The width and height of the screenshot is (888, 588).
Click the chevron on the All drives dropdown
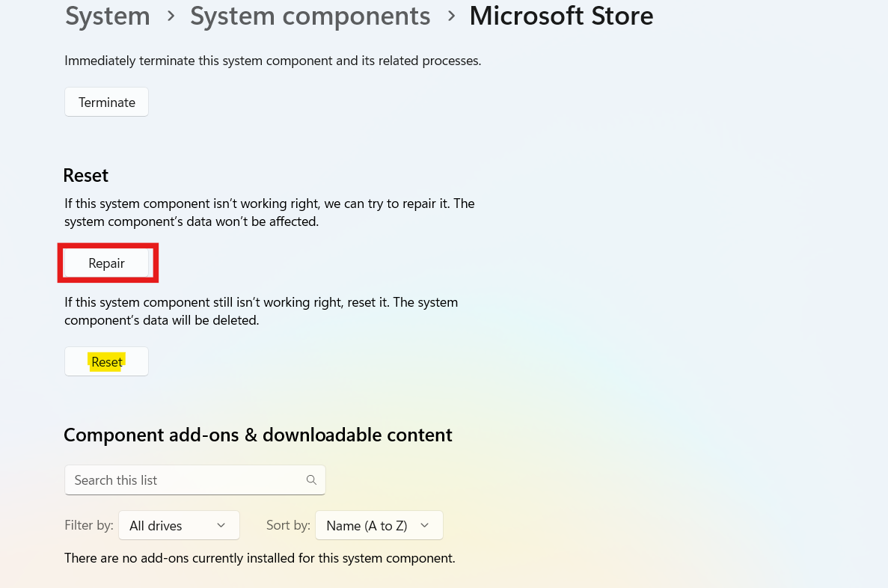pyautogui.click(x=221, y=525)
